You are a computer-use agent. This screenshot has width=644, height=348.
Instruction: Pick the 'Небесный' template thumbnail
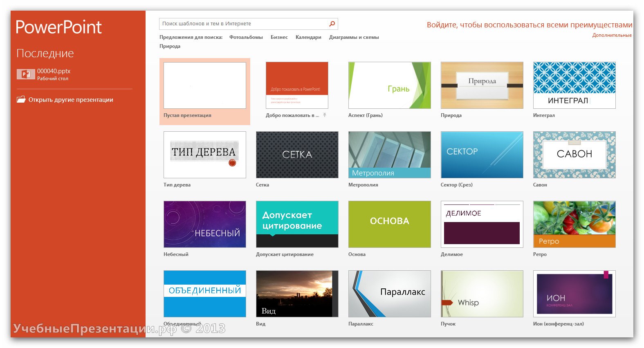[205, 225]
